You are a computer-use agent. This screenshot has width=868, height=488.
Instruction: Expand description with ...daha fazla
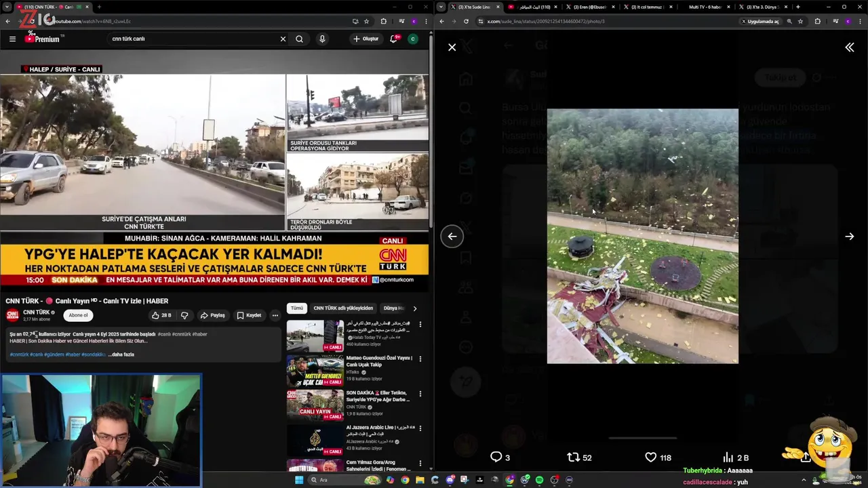pos(122,354)
